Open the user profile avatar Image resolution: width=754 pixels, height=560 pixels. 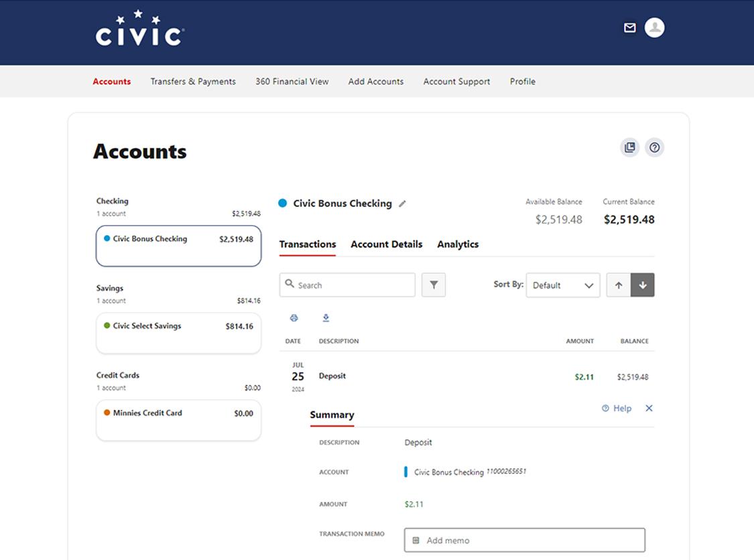(x=654, y=27)
